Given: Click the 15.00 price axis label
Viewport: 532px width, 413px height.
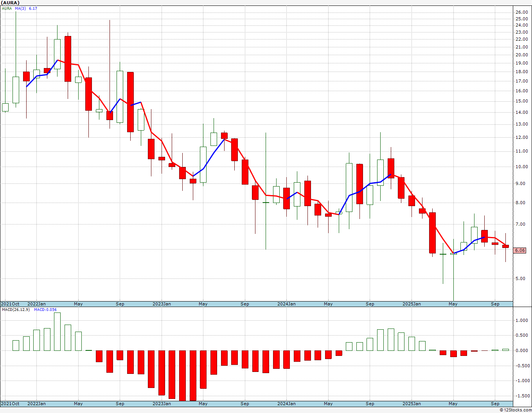Looking at the screenshot, I should [x=521, y=101].
